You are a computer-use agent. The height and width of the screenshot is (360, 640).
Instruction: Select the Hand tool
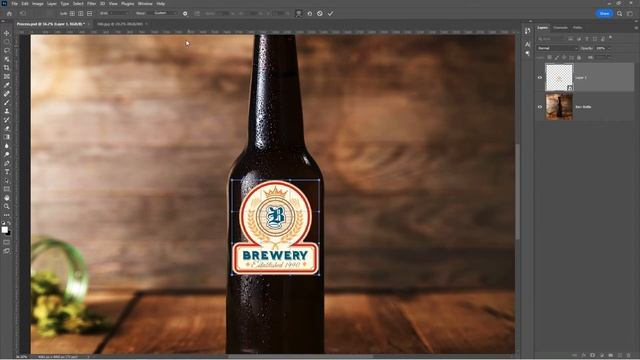[x=7, y=198]
